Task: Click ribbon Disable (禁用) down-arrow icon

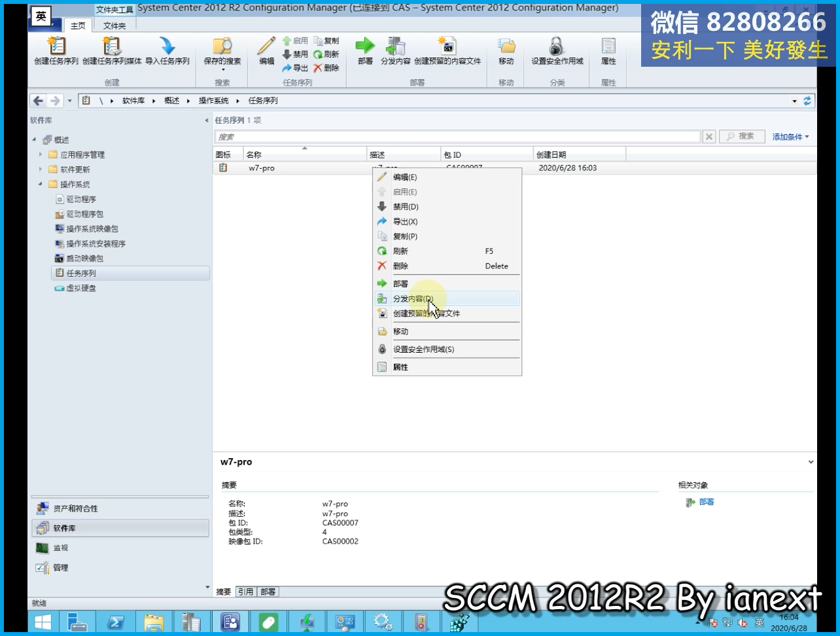Action: coord(295,54)
